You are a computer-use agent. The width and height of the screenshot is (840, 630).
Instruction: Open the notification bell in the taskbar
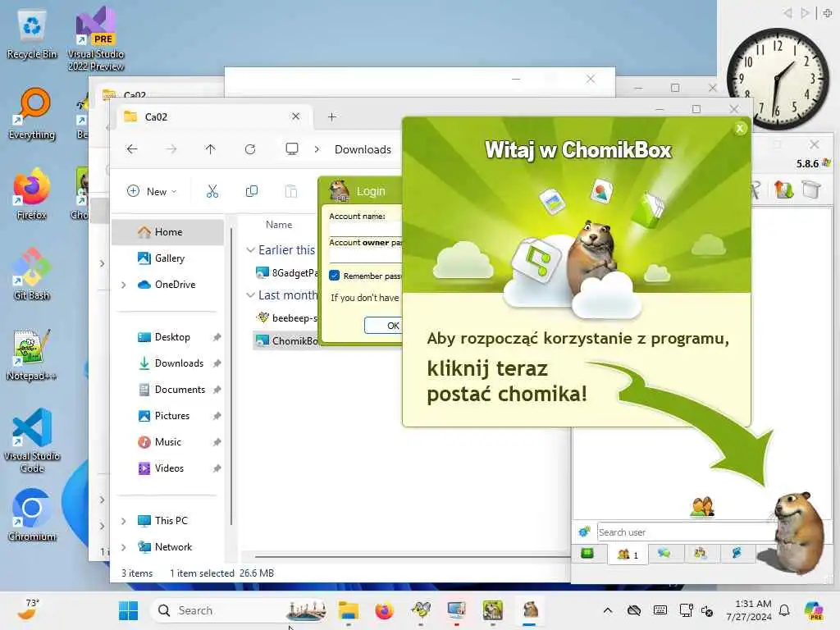(784, 610)
